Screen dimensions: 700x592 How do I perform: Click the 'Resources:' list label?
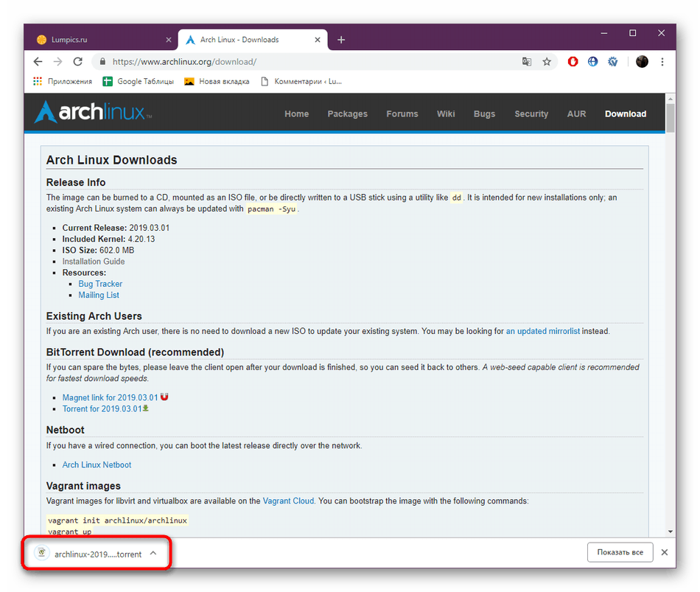[x=85, y=273]
